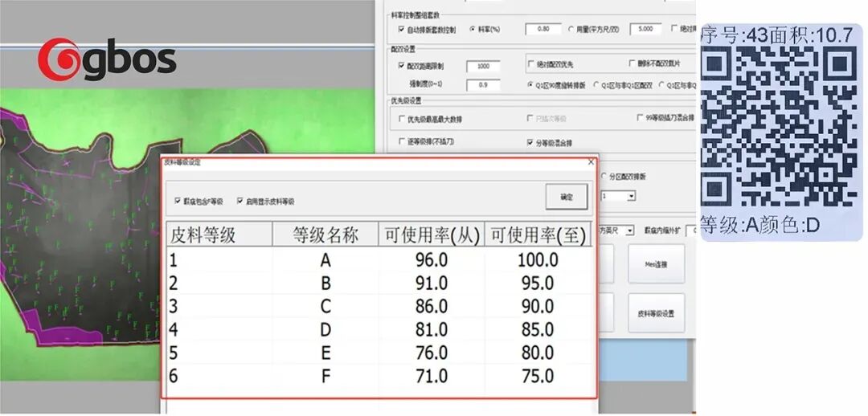Toggle 分等级混合排 checkbox
Viewport: 868px width, 416px height.
(x=530, y=143)
